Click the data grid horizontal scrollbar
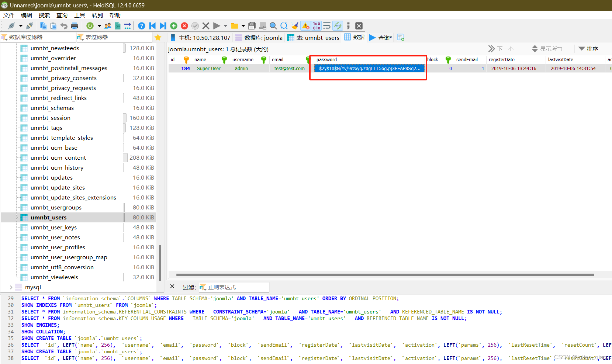 (x=385, y=275)
